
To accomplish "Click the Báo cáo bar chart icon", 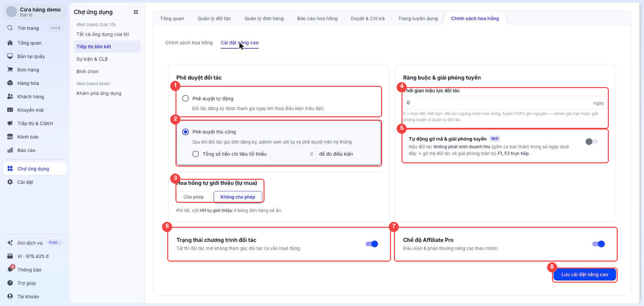I will pyautogui.click(x=10, y=150).
